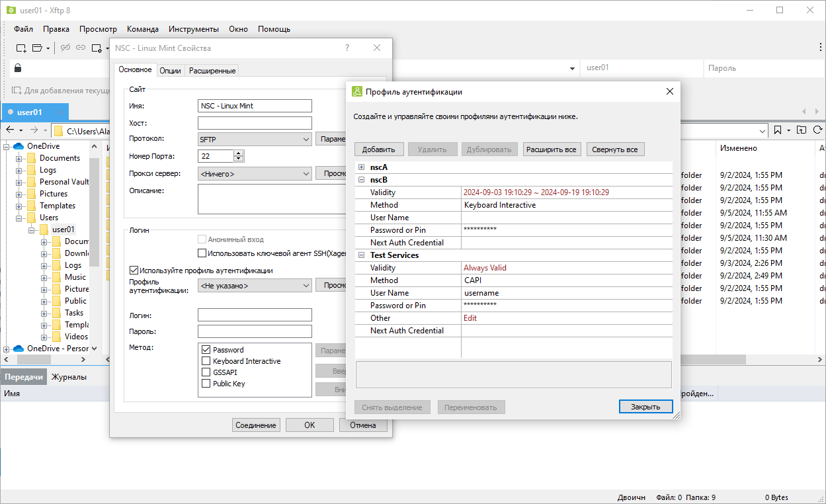
Task: Click the add-current-session icon in hint bar
Action: point(17,91)
